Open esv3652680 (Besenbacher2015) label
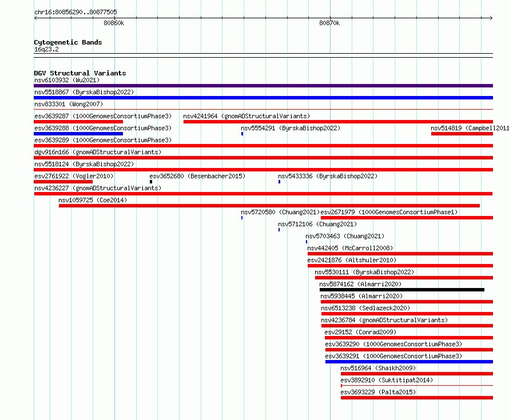Viewport: 509px width, 420px height. point(197,176)
